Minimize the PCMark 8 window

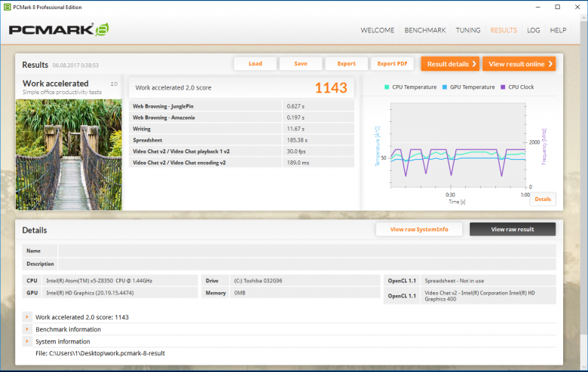(537, 7)
